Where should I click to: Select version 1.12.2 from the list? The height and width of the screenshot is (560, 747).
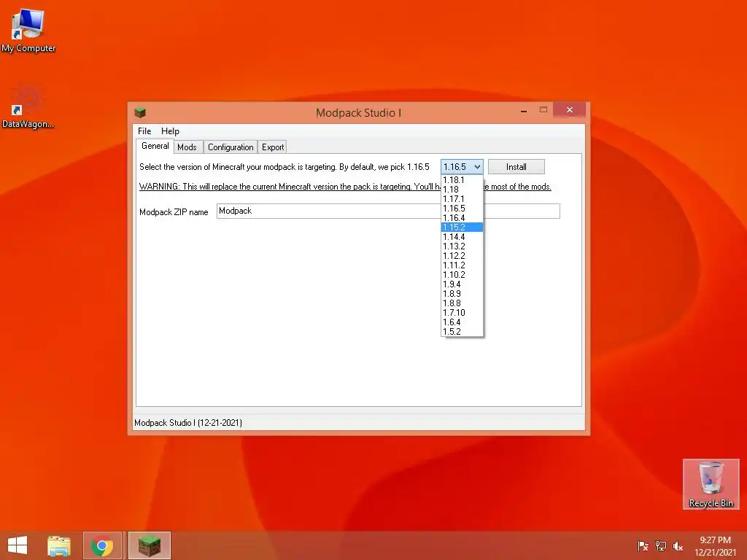coord(462,256)
